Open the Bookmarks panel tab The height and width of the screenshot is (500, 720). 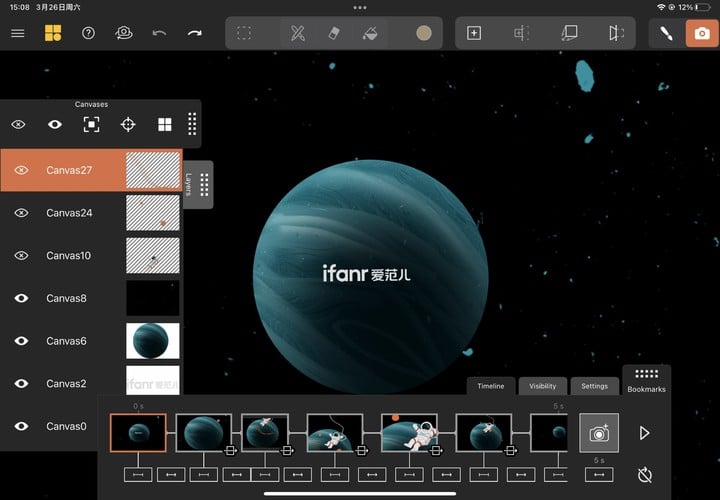coord(646,381)
